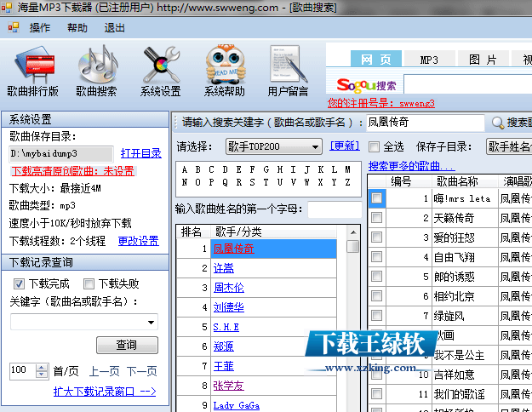The height and width of the screenshot is (412, 532).
Task: Click the search keyword field with 凤凰传奇
Action: tap(426, 123)
